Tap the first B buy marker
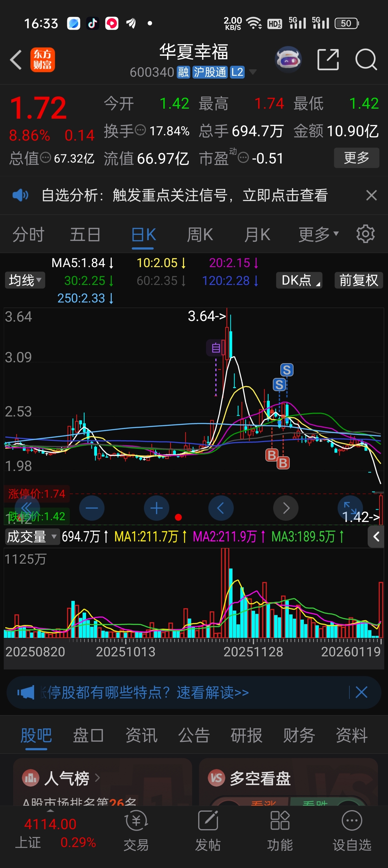This screenshot has height=868, width=388. 272,455
